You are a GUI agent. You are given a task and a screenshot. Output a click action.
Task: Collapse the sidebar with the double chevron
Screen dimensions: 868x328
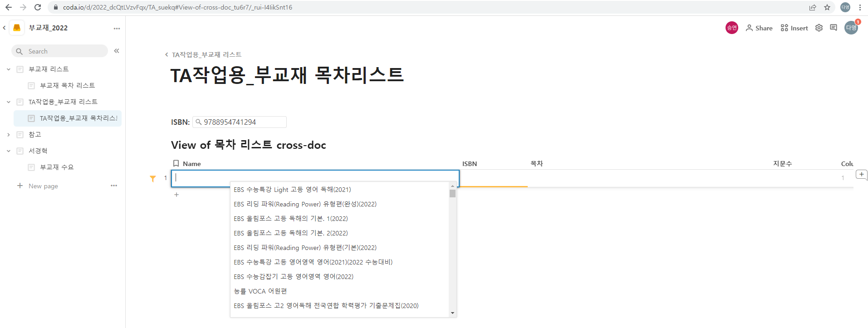pos(117,51)
